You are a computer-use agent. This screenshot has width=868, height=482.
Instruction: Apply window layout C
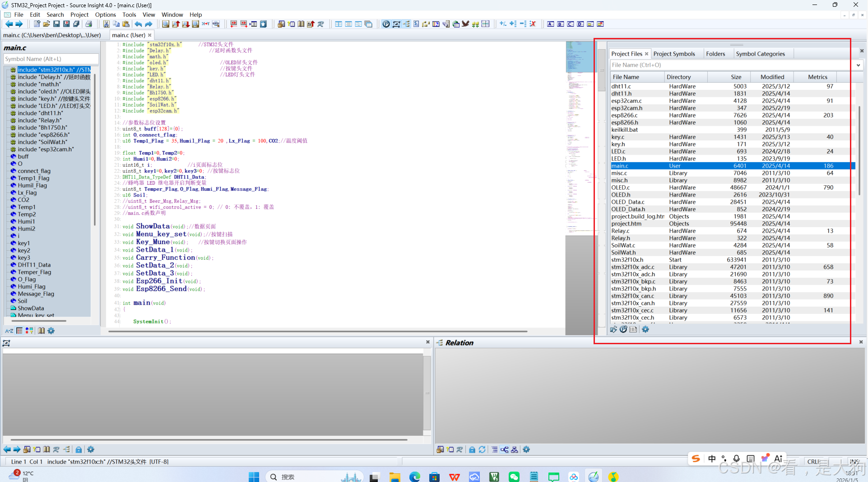(x=570, y=24)
